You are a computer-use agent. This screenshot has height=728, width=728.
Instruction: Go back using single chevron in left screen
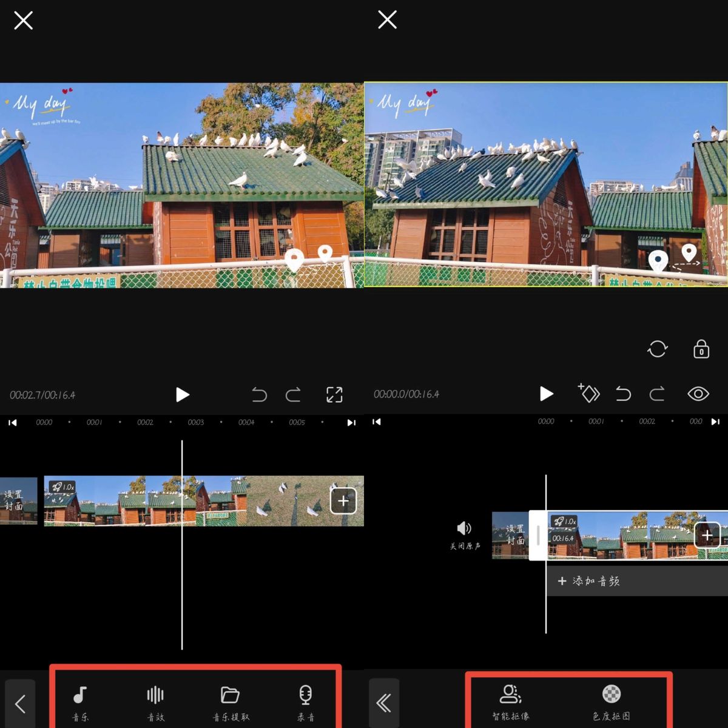(20, 704)
